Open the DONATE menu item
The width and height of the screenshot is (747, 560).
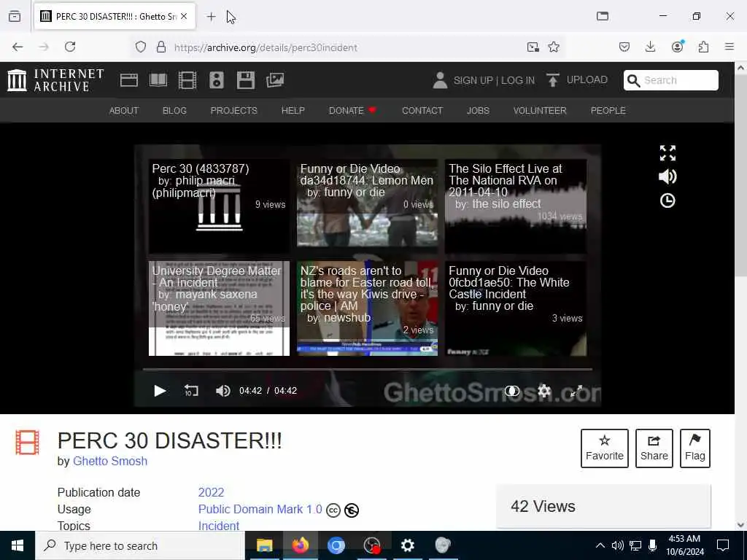[352, 111]
